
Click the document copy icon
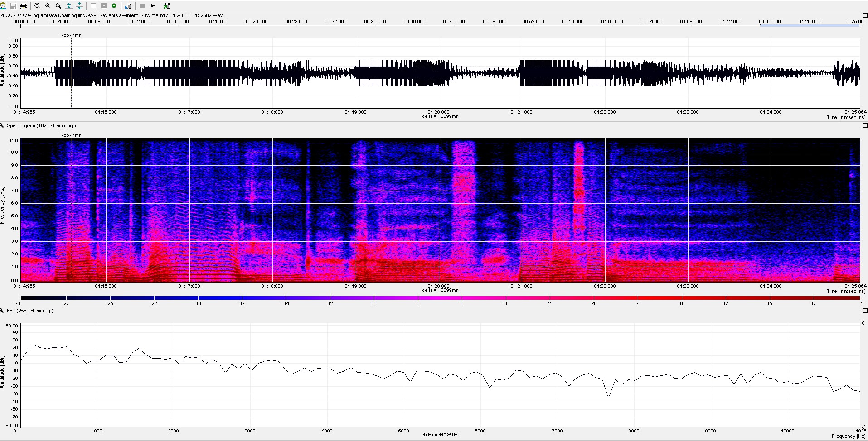pos(128,6)
